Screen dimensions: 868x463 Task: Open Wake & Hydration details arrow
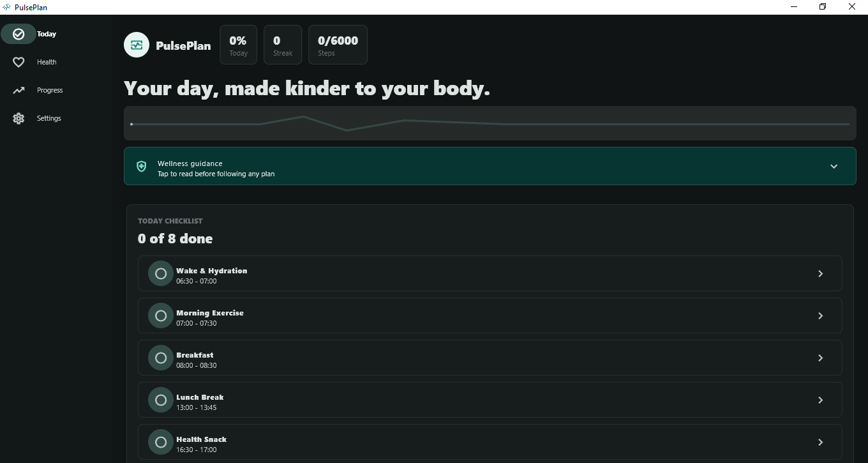point(821,273)
